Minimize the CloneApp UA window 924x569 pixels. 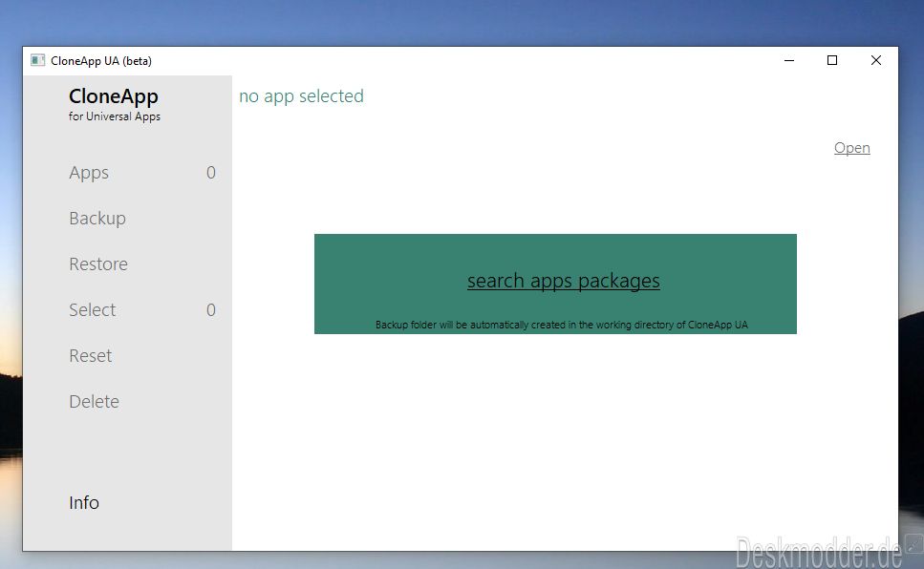pyautogui.click(x=789, y=61)
